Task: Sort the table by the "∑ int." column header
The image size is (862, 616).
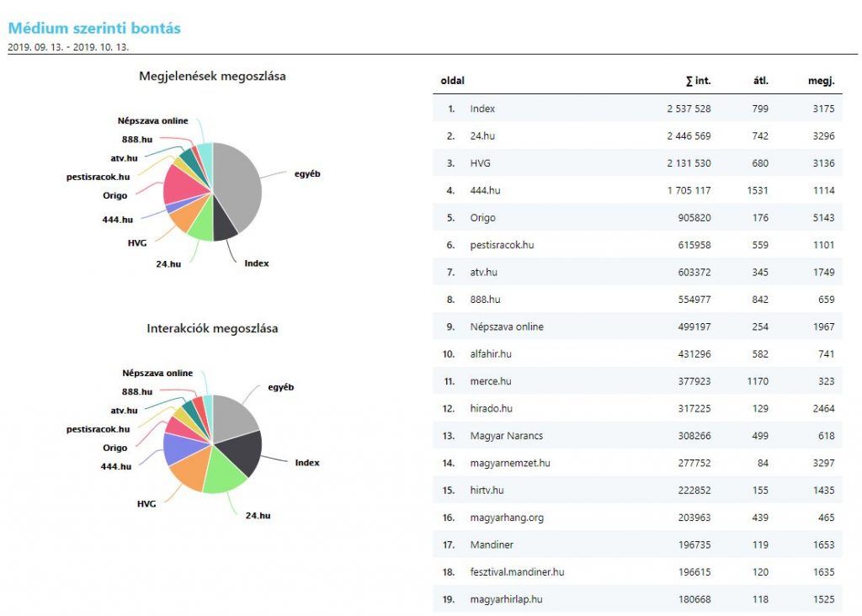Action: coord(698,81)
